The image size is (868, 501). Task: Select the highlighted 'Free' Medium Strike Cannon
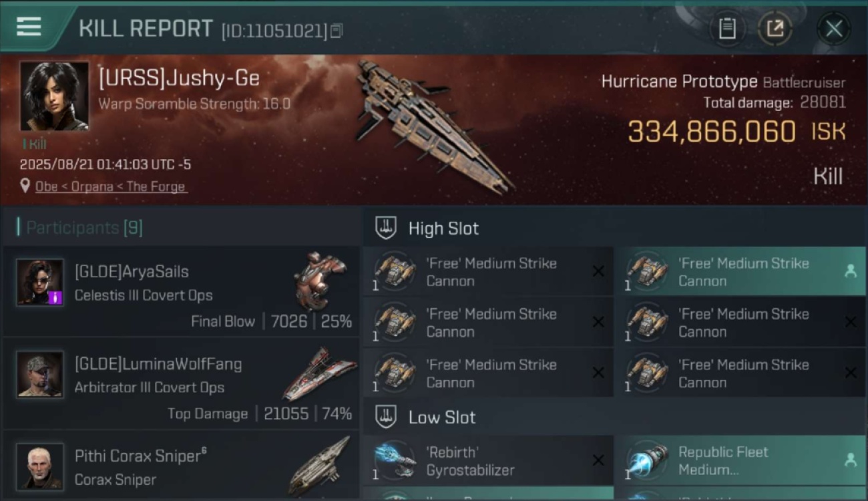(740, 271)
